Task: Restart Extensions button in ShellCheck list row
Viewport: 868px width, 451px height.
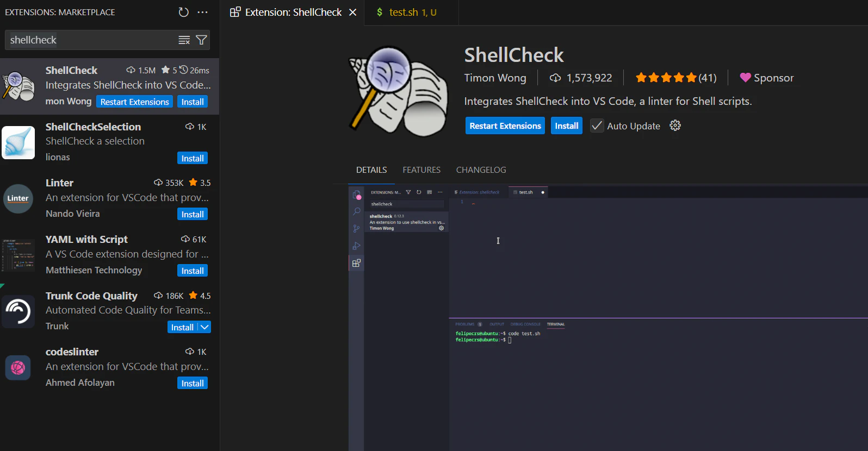Action: tap(134, 102)
